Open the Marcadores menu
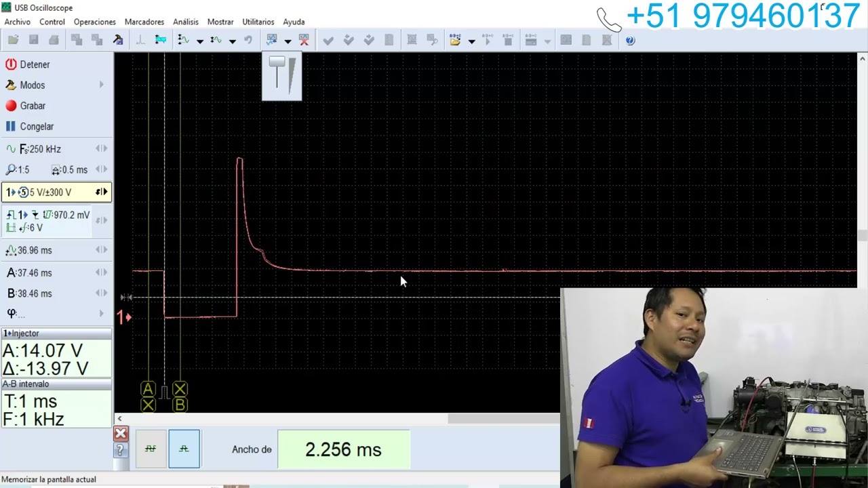Image resolution: width=868 pixels, height=488 pixels. tap(144, 22)
